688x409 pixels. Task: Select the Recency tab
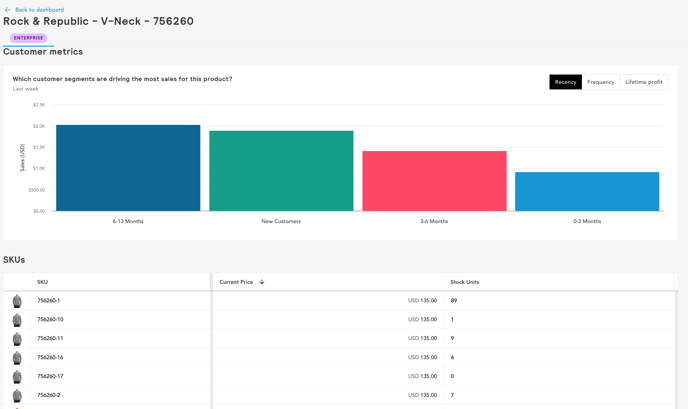(x=565, y=82)
